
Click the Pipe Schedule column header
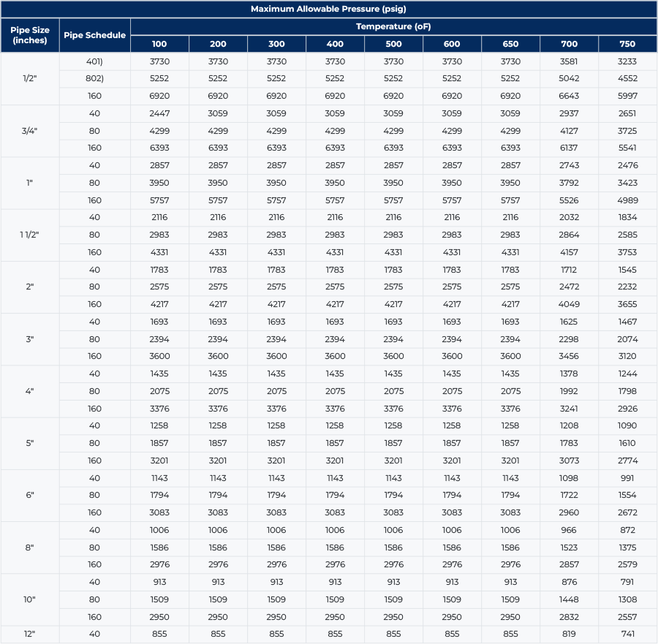pyautogui.click(x=95, y=35)
